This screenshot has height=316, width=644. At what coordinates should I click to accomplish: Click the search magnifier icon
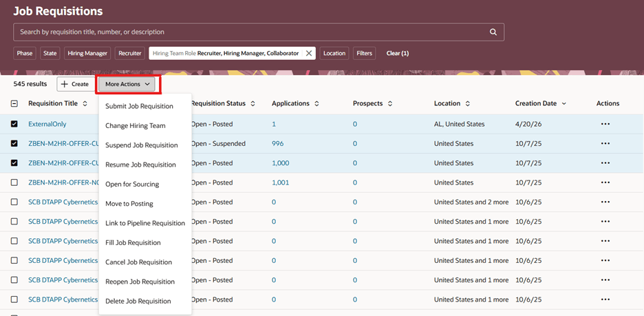tap(493, 32)
